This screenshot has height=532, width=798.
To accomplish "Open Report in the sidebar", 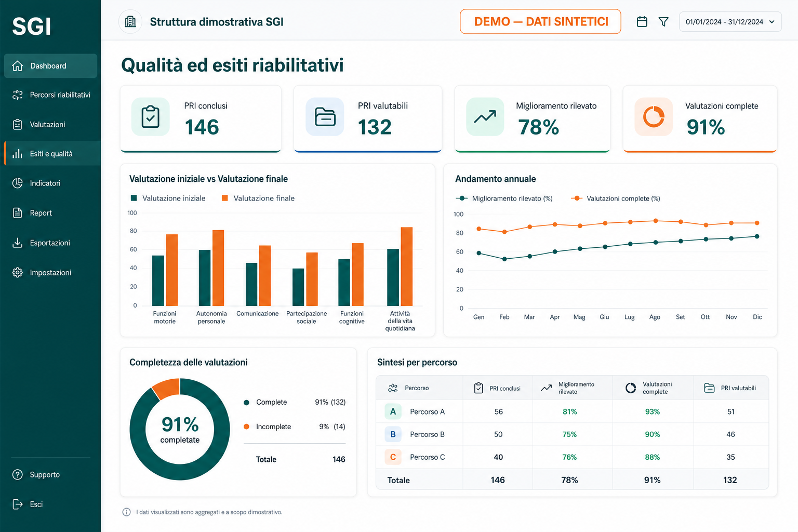I will coord(50,213).
